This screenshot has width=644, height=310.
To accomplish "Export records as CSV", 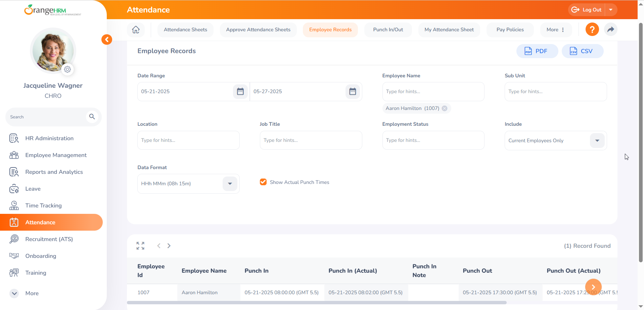I will click(x=582, y=51).
